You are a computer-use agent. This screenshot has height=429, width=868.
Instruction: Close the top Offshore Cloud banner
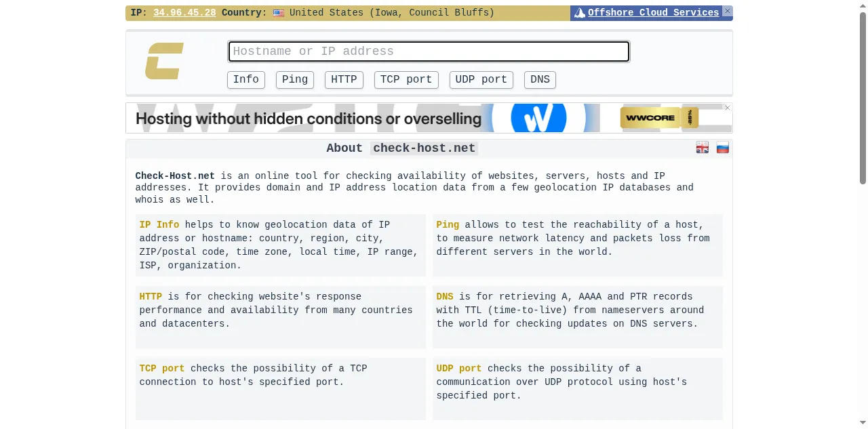pos(728,12)
